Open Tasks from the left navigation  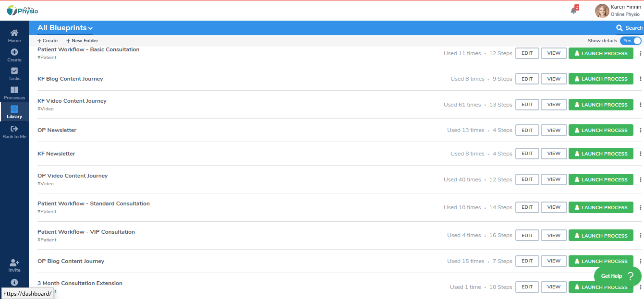point(14,72)
